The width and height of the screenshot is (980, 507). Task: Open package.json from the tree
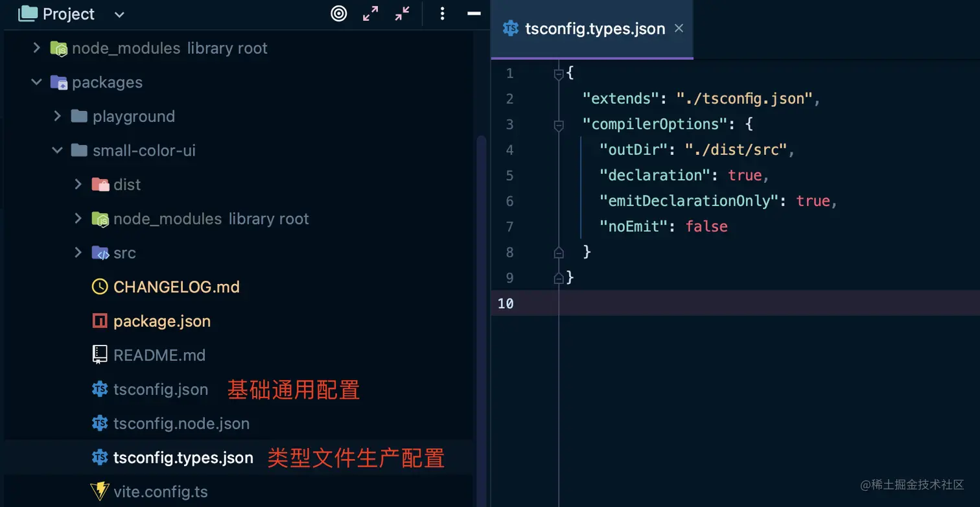coord(162,322)
